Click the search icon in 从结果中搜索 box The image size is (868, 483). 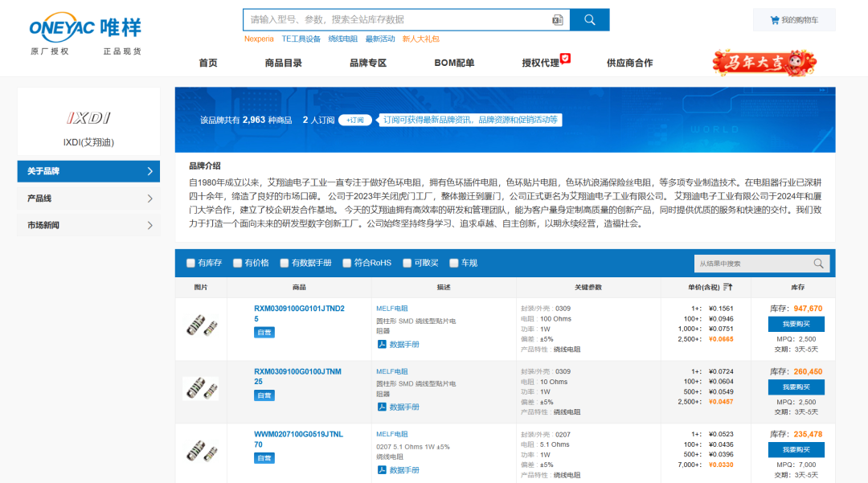(818, 263)
